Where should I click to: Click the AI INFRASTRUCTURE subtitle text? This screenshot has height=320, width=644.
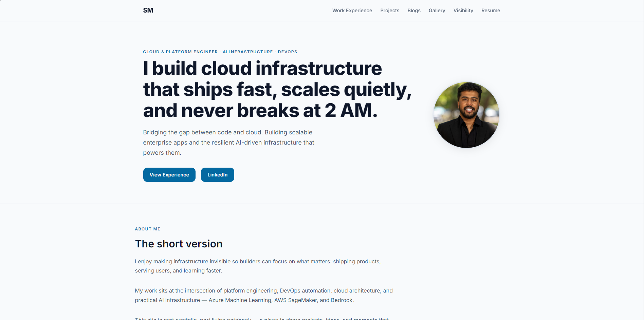248,52
